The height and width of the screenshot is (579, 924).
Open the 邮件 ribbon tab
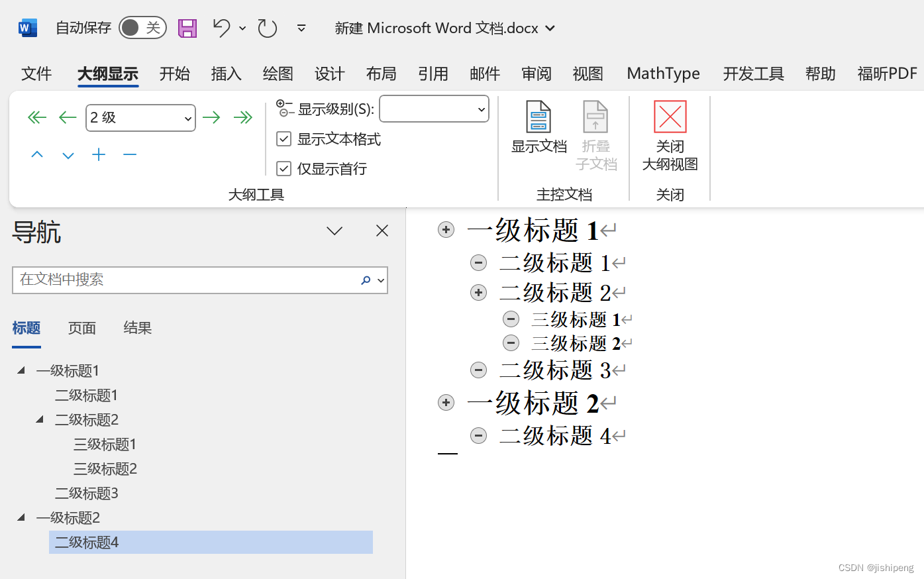(x=485, y=74)
